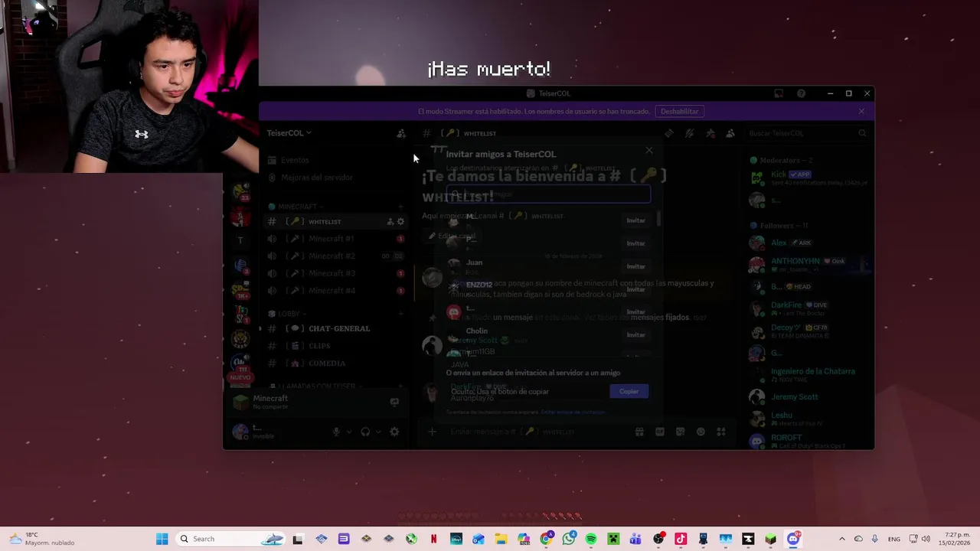Toggle headphone deafen in user panel

click(x=365, y=432)
